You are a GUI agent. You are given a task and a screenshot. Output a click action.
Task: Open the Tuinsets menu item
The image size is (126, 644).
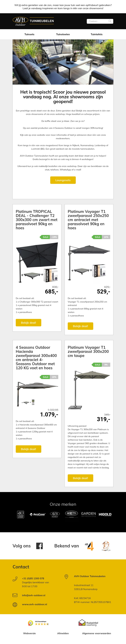tap(29, 34)
